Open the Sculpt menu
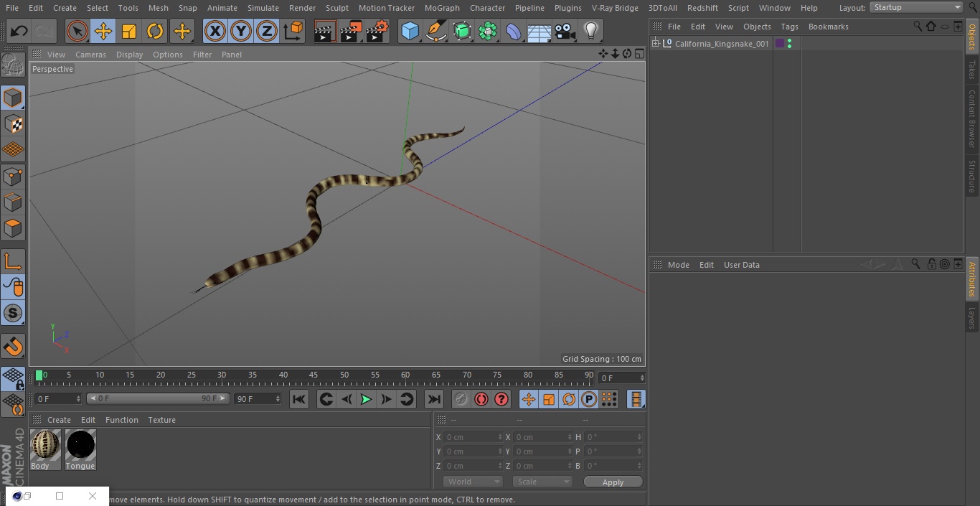The width and height of the screenshot is (980, 506). point(336,8)
